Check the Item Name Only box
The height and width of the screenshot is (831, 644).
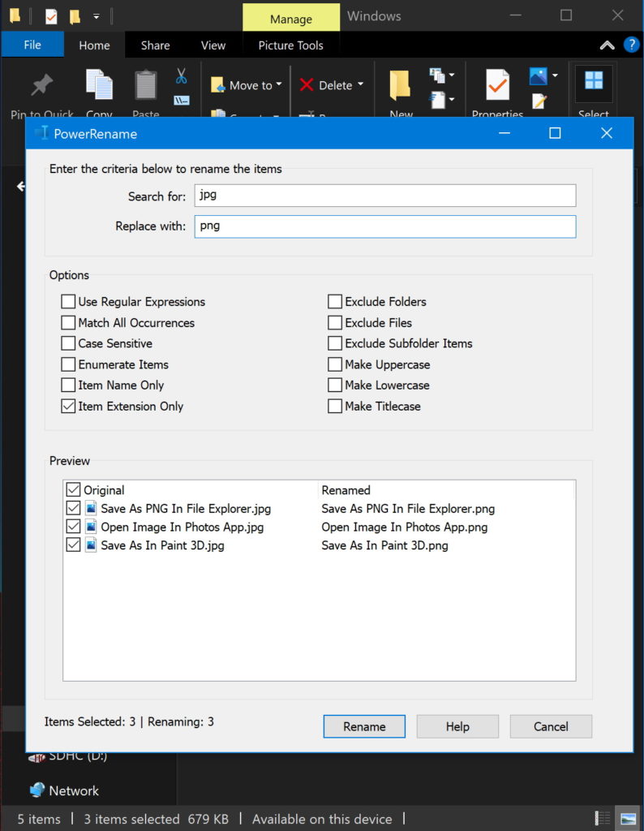[68, 385]
